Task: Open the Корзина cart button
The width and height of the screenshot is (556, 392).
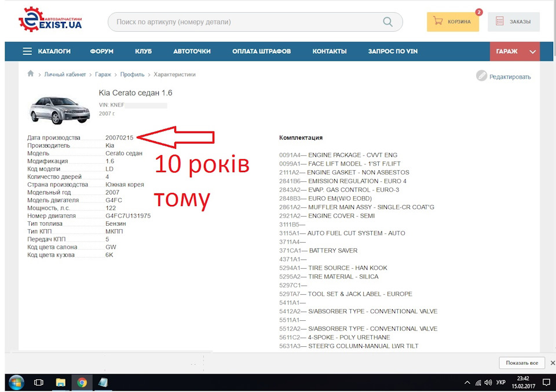Action: [453, 22]
